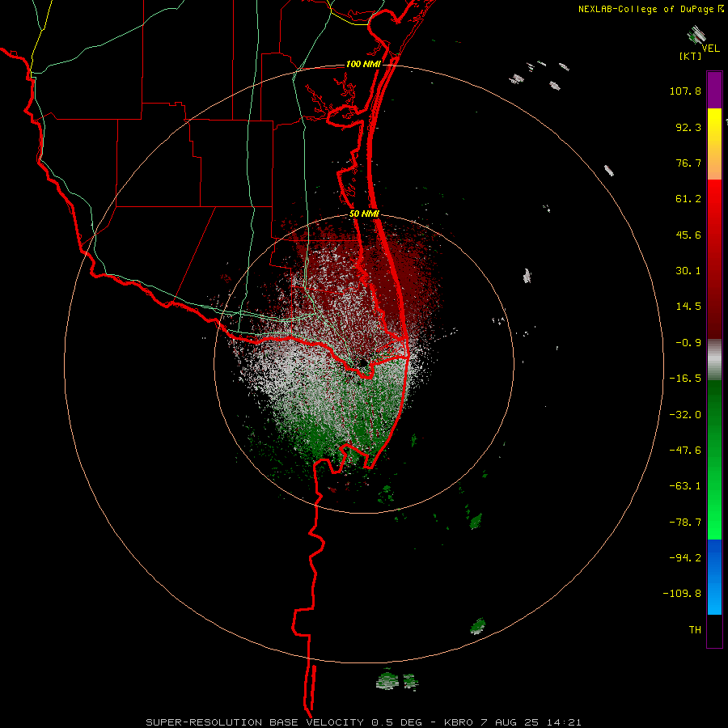
Task: Click the 76.7 legend value
Action: click(x=688, y=163)
